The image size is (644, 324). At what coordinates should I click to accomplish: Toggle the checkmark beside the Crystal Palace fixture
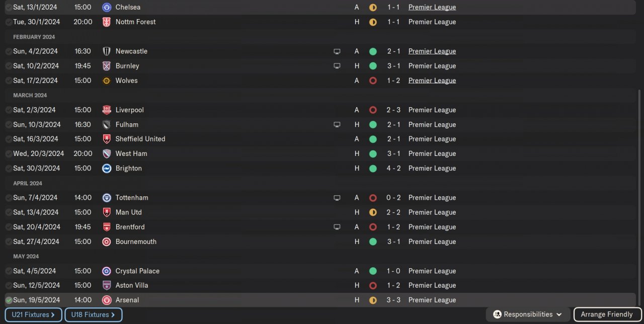tap(9, 271)
